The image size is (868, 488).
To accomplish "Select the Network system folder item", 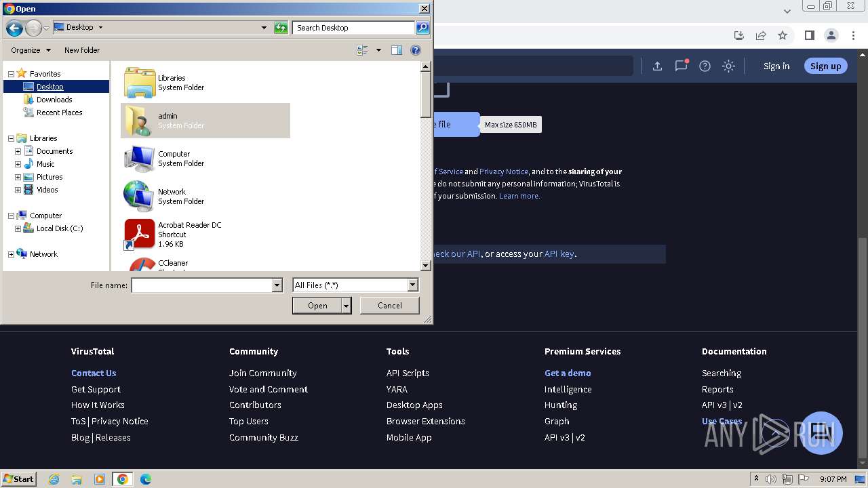I will point(205,197).
